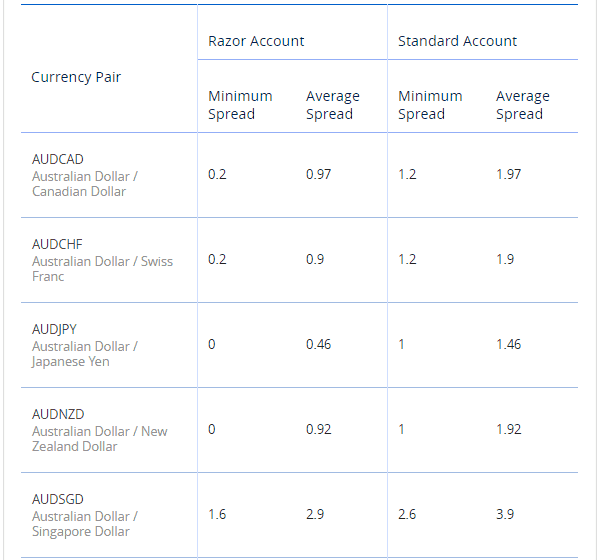Select the AUDCAD currency pair symbol
This screenshot has height=560, width=603.
click(58, 159)
